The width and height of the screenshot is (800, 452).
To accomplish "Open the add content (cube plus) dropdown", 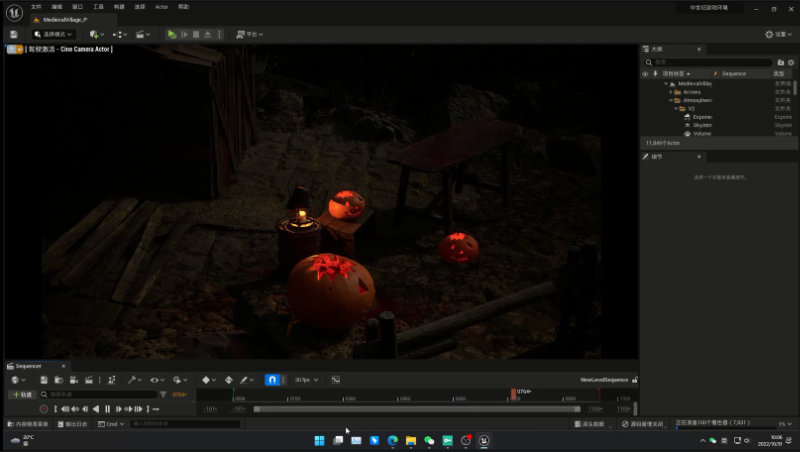I will click(x=96, y=34).
